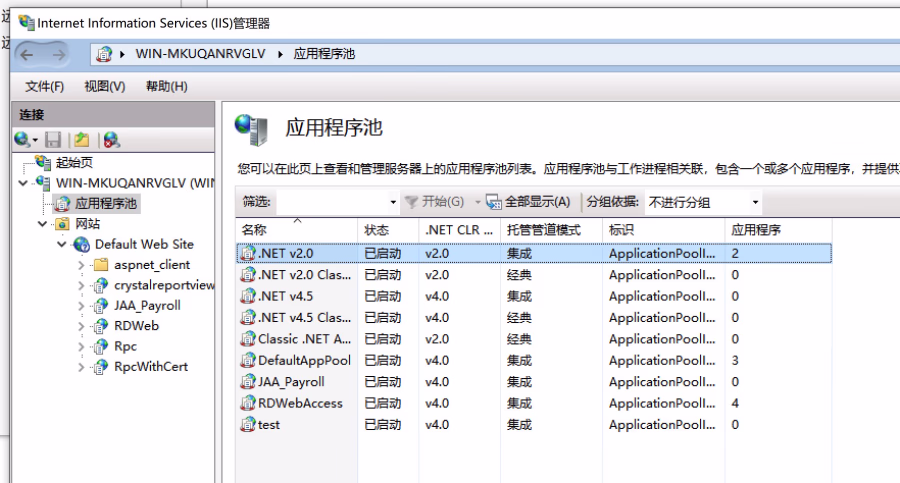Expand the aspnet_client folder node
The height and width of the screenshot is (483, 900).
tap(80, 265)
